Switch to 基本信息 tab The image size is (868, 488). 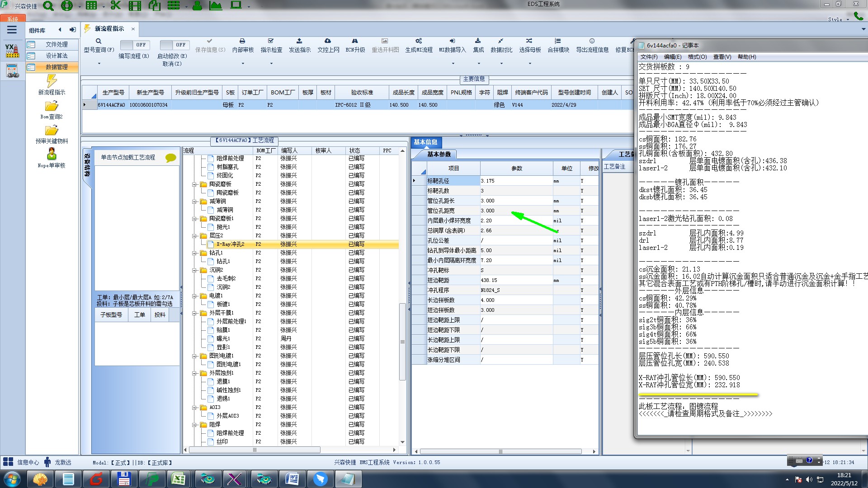[x=425, y=142]
